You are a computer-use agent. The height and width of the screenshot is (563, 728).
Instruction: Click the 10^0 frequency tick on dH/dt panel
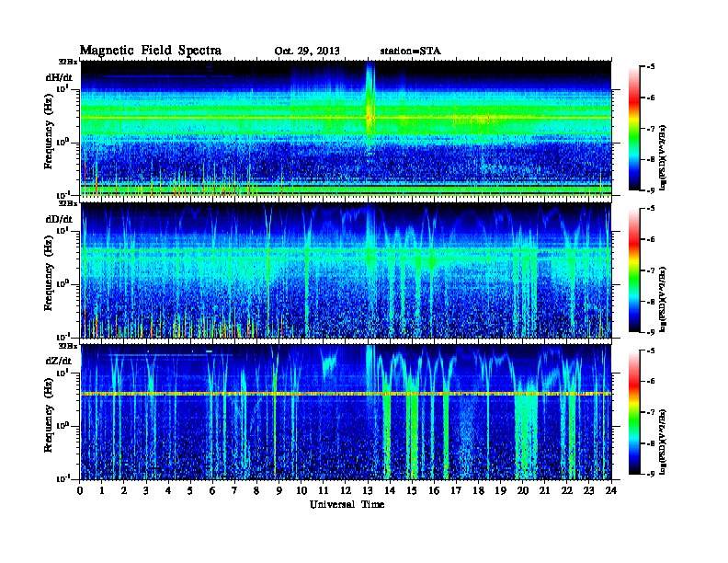coord(62,143)
